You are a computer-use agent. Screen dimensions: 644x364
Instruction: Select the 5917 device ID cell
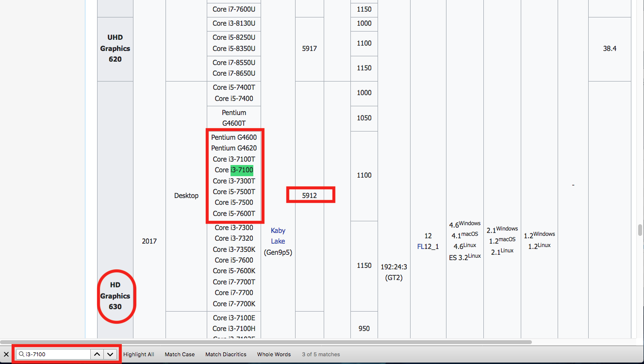coord(310,49)
